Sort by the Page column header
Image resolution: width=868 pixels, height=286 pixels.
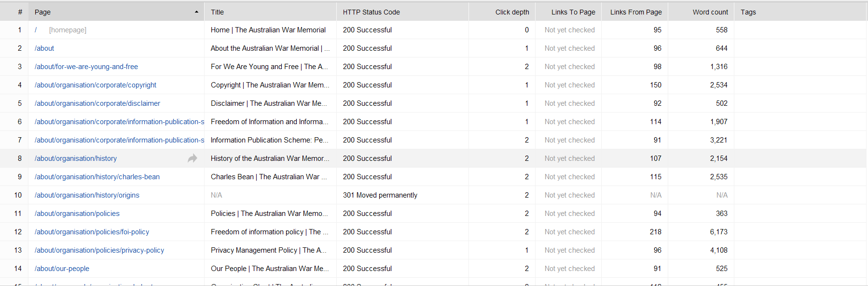[x=116, y=12]
